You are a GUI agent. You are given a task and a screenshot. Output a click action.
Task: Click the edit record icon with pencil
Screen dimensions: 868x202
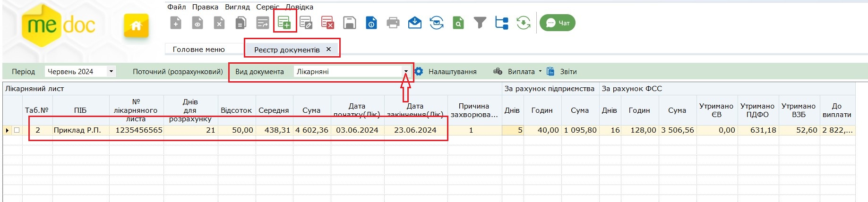pos(306,23)
